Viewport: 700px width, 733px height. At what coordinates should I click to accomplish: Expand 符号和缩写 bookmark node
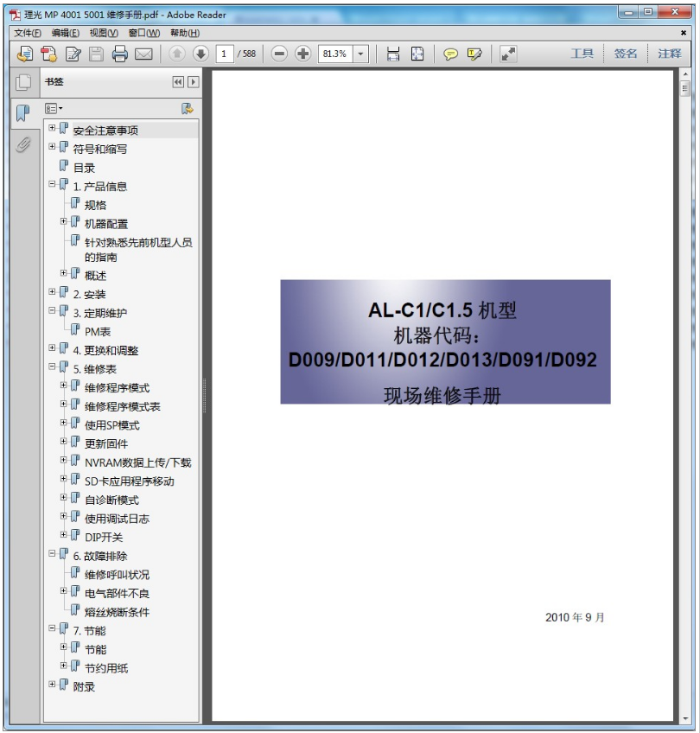point(52,146)
